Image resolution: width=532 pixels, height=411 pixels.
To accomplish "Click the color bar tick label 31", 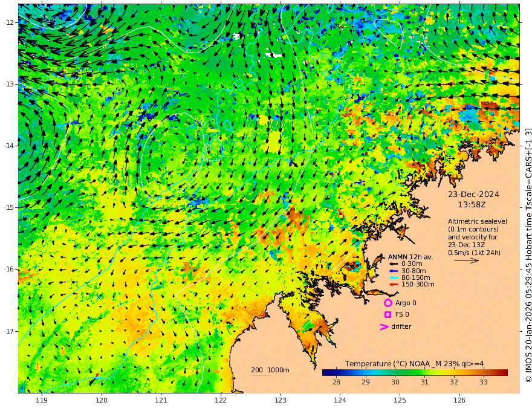I will point(424,382).
